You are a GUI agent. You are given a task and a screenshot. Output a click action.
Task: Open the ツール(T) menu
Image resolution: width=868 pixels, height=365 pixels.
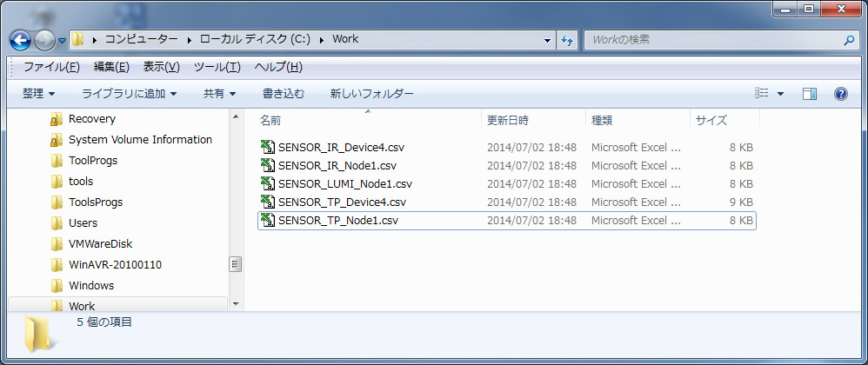click(x=217, y=67)
